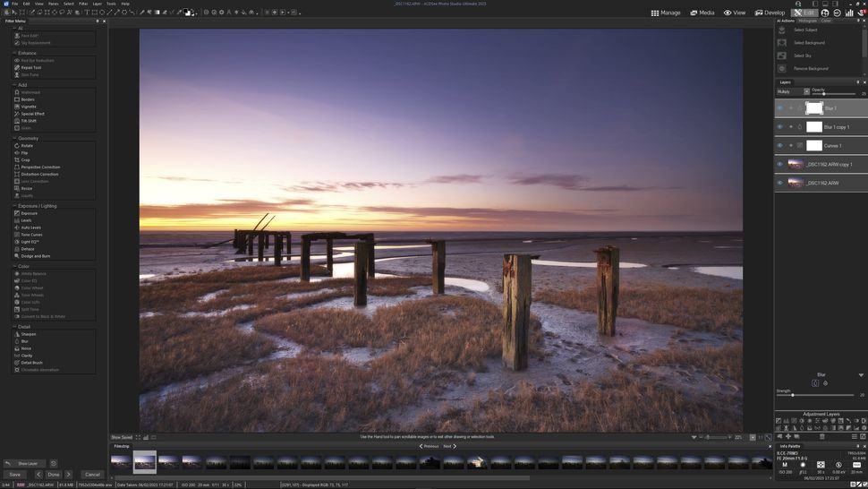Viewport: 868px width, 489px height.
Task: Add a new layer with plus icon
Action: [x=788, y=436]
